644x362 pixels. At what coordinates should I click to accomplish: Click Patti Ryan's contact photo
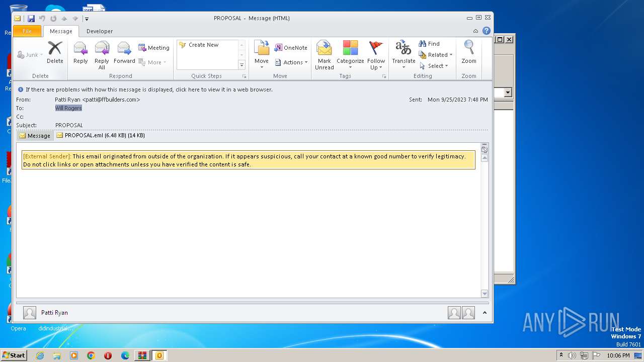pos(30,313)
